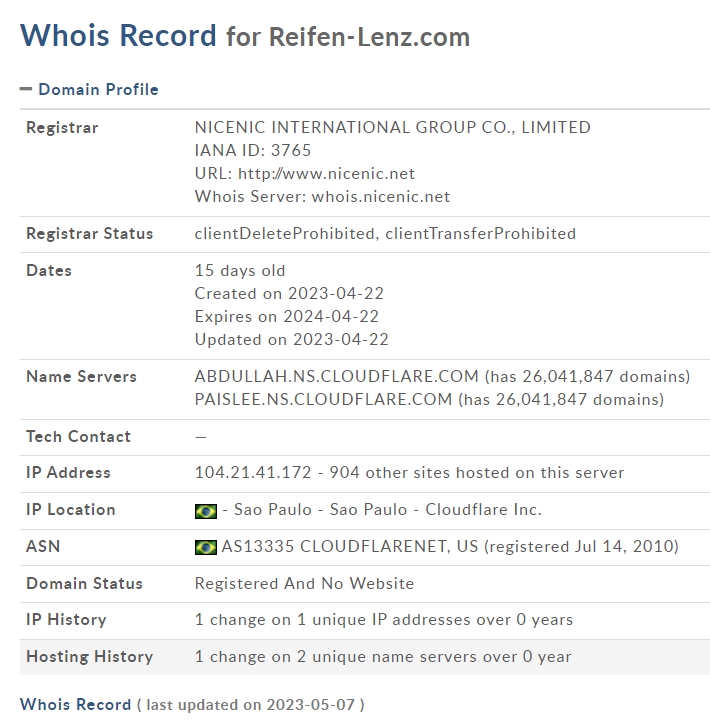Click the minus icon beside Domain Profile

pos(26,89)
